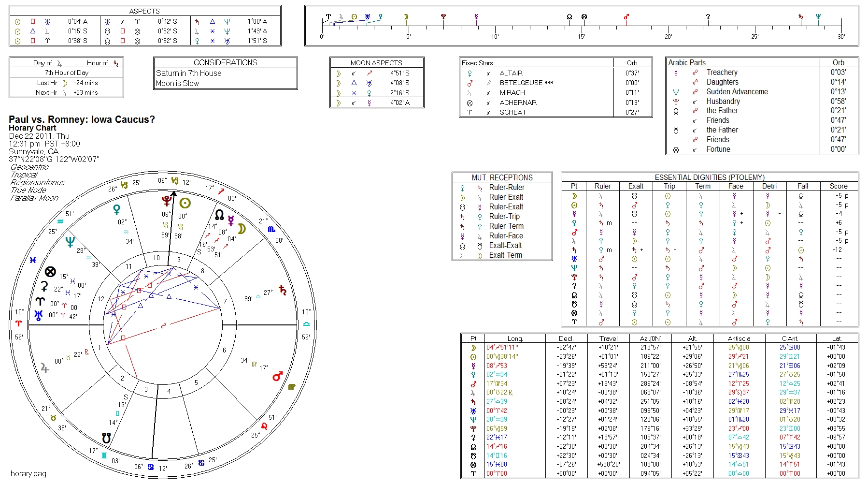This screenshot has width=868, height=484.
Task: Select the crescent Moon glyph in the wheel
Action: point(242,229)
